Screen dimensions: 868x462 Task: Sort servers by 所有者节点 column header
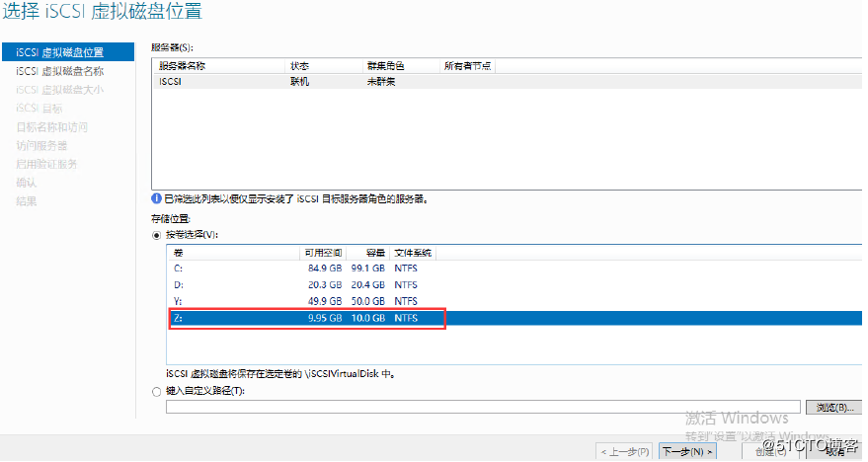click(x=467, y=66)
